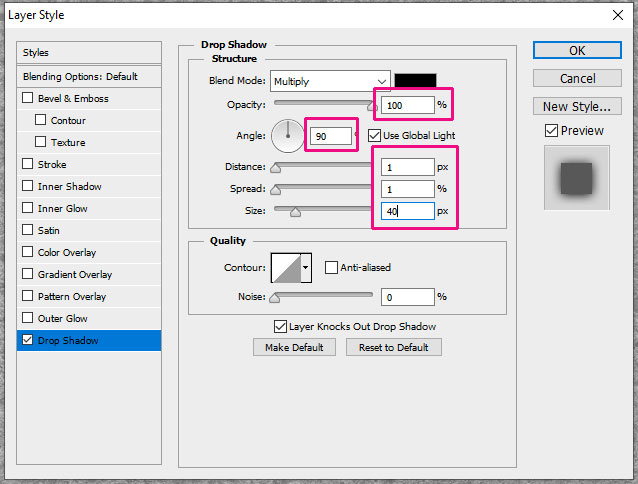638x484 pixels.
Task: Click the angle dial control
Action: click(x=285, y=135)
